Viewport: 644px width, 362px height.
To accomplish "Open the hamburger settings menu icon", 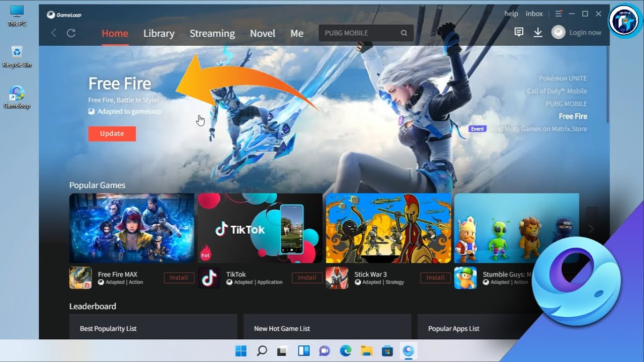I will point(558,14).
